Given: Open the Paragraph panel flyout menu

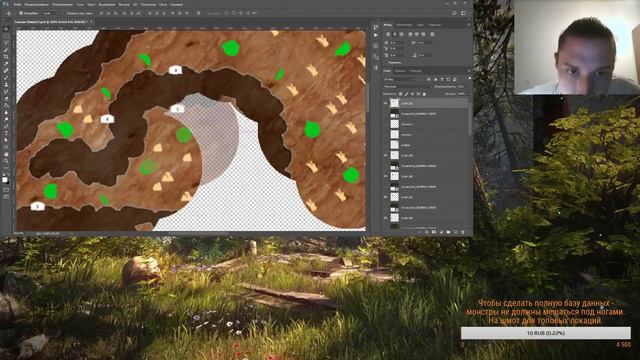Looking at the screenshot, I should (x=469, y=25).
